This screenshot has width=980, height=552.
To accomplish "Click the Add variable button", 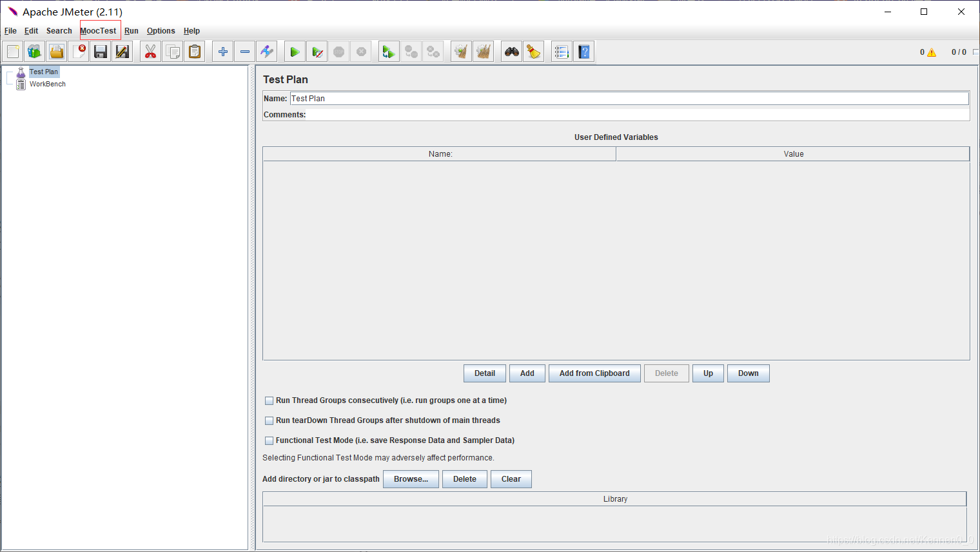I will [x=527, y=373].
